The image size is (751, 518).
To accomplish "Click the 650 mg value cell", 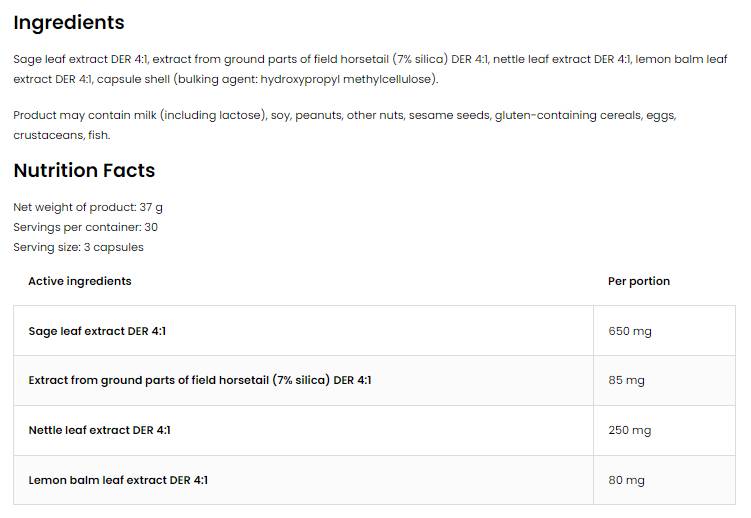I will 629,331.
